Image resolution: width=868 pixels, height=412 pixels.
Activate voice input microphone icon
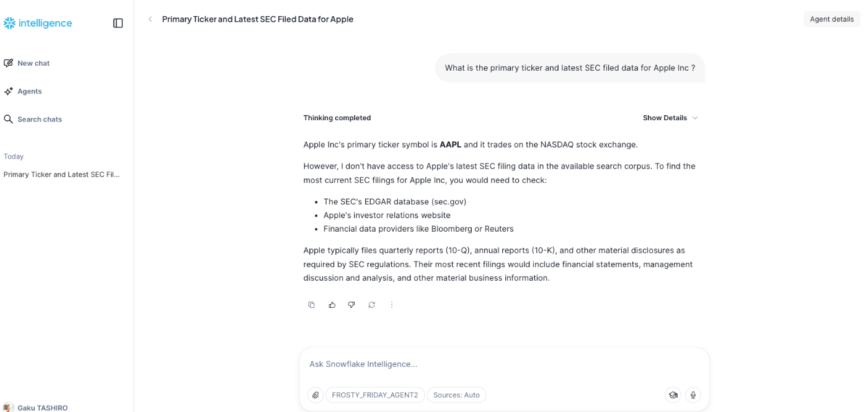pyautogui.click(x=693, y=395)
